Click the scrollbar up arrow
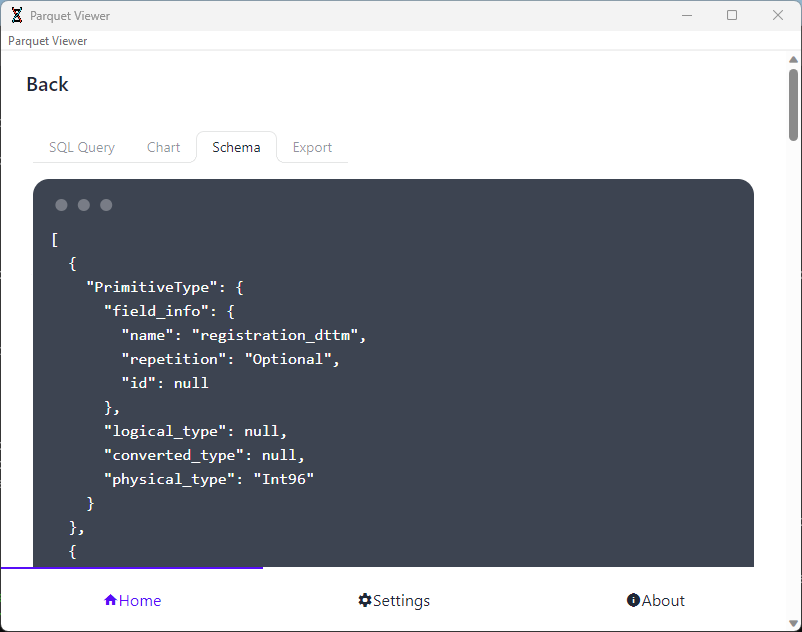Screen dimensions: 802x632 [793, 60]
